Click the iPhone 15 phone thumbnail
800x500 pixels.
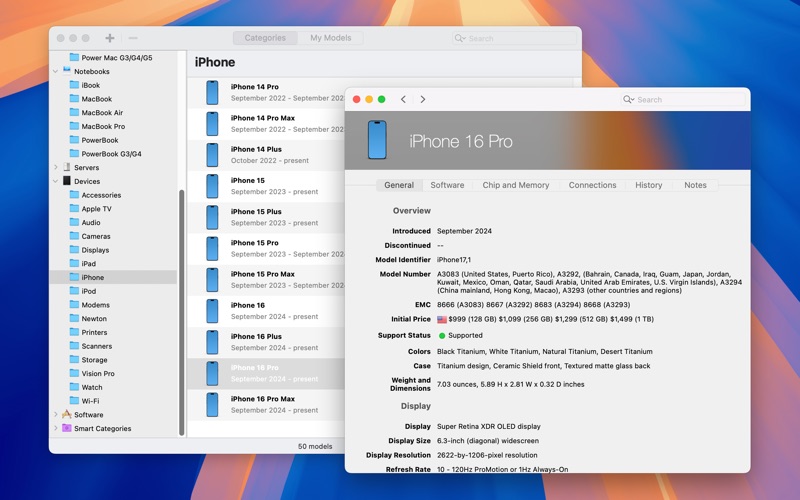pyautogui.click(x=212, y=186)
